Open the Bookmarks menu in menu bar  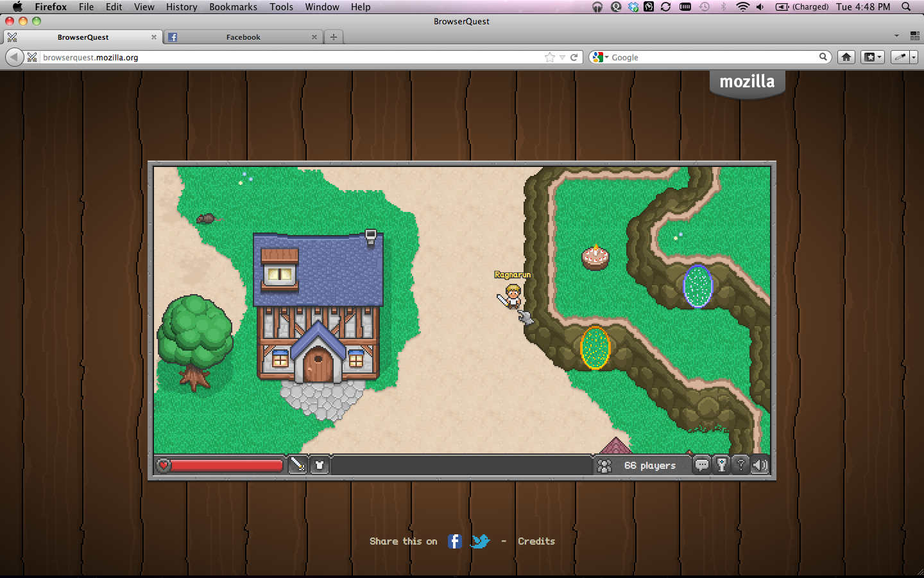pos(233,6)
